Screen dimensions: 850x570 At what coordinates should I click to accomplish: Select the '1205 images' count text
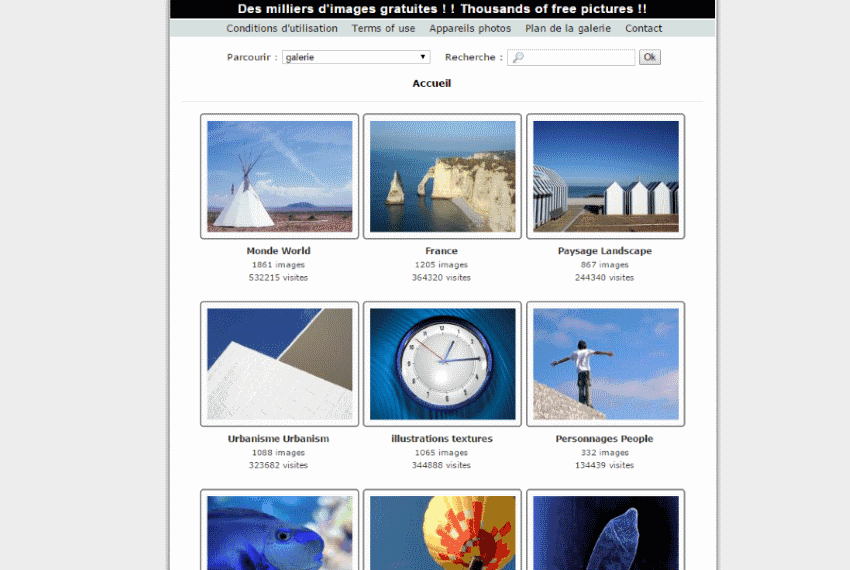[441, 265]
